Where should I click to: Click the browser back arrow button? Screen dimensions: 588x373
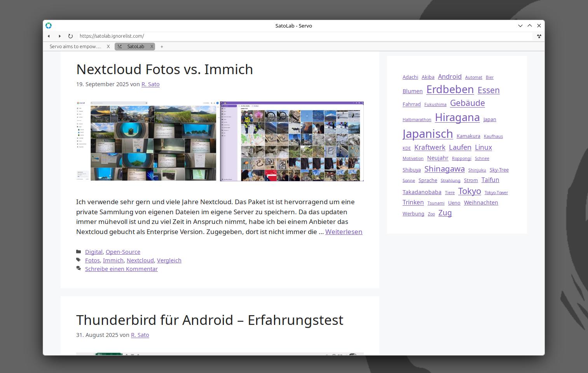point(49,36)
